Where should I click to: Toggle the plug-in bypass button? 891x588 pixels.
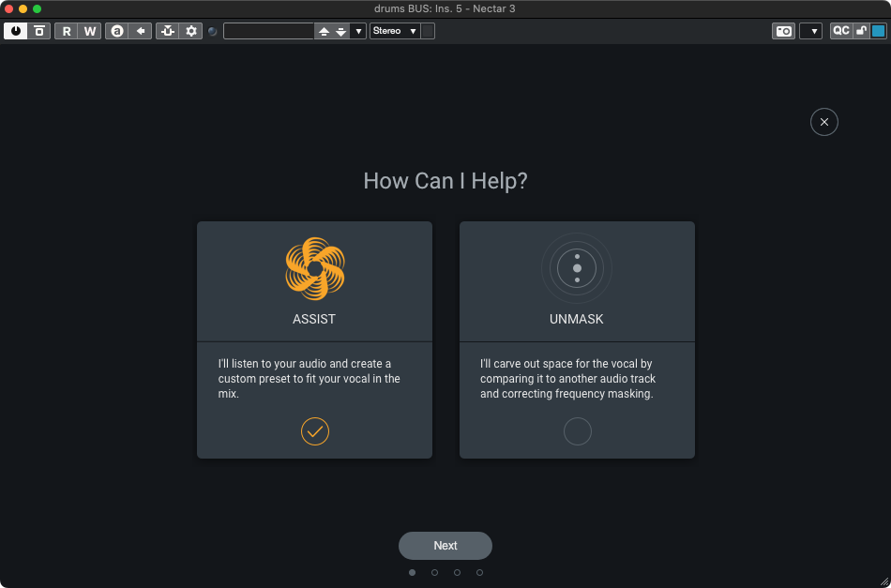click(x=39, y=31)
